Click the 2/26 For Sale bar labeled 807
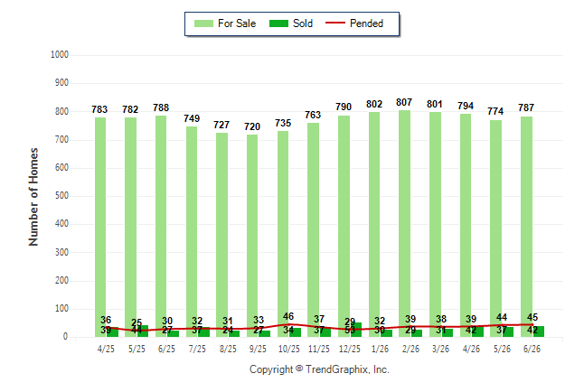 pyautogui.click(x=404, y=224)
